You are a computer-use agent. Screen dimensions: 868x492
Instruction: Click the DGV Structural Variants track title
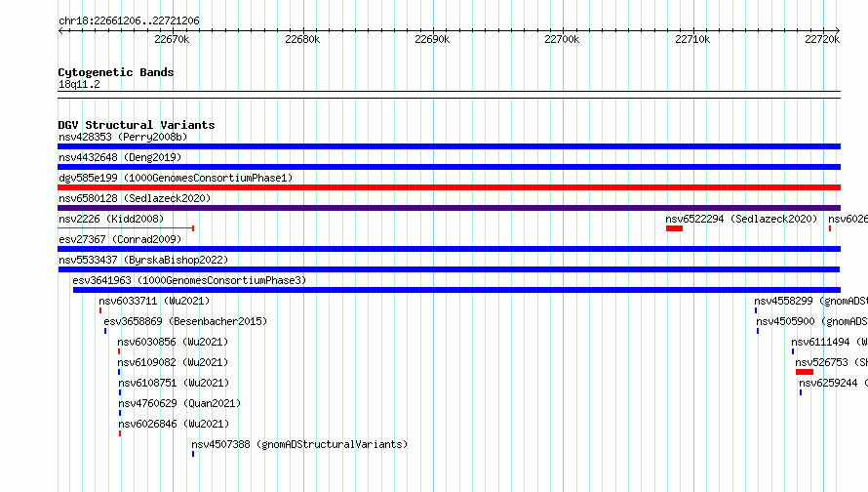point(137,125)
